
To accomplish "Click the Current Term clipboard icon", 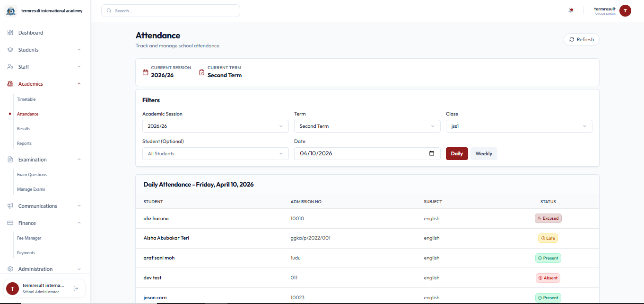I will pyautogui.click(x=202, y=72).
